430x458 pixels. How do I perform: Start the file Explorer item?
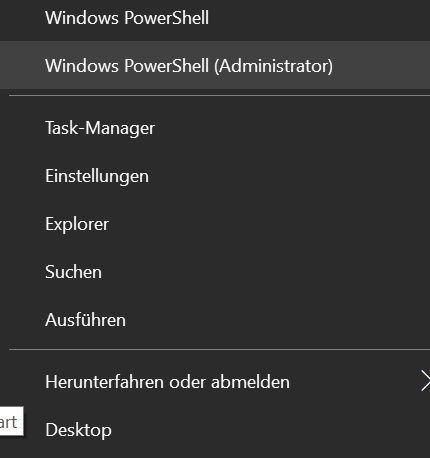click(215, 224)
